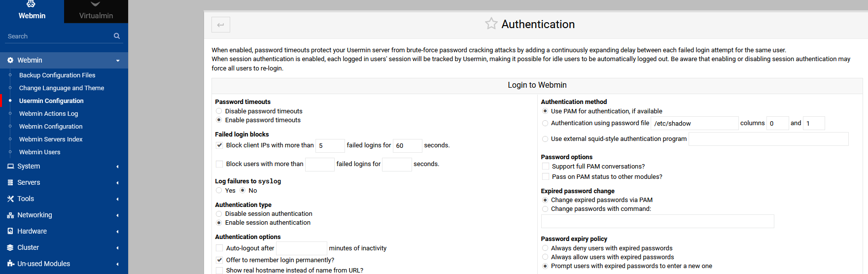Click the search magnifier icon
The image size is (868, 274).
pyautogui.click(x=117, y=36)
